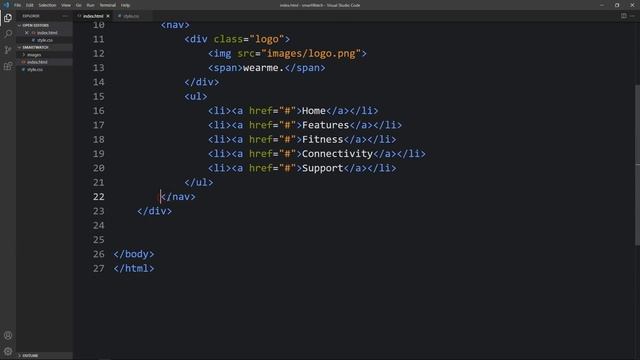Open the Terminal menu
Viewport: 640px width, 360px height.
tap(108, 5)
